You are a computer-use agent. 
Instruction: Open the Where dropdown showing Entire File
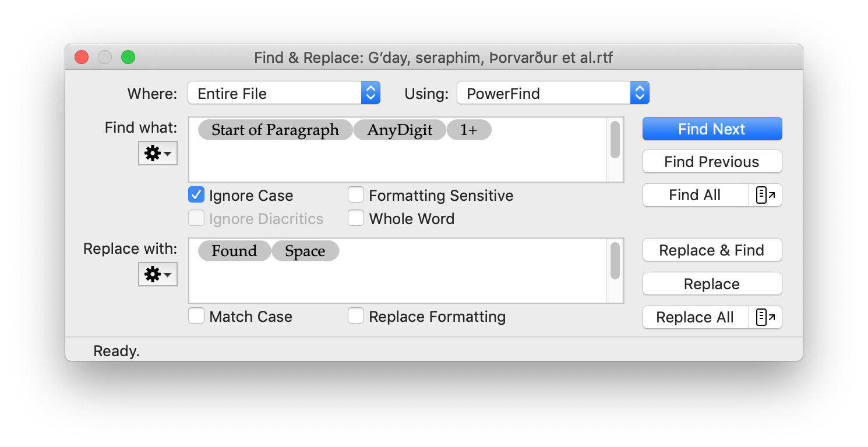[284, 93]
